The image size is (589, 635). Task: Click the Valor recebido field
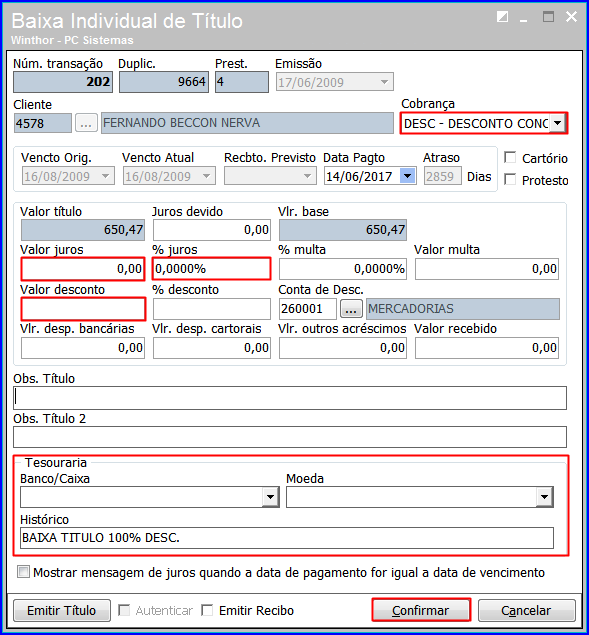pos(487,348)
